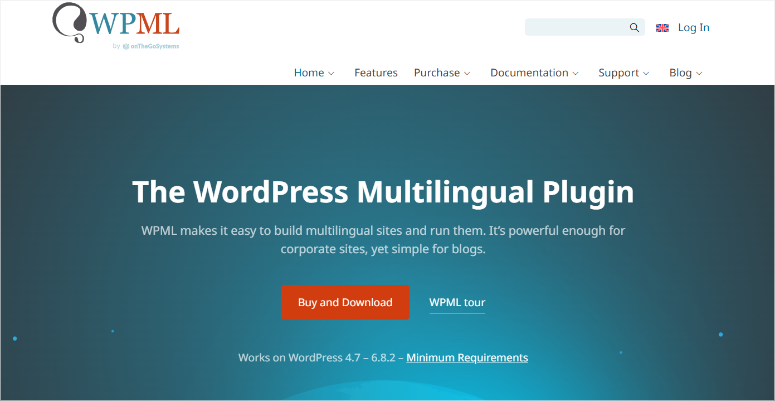
Task: Expand the Documentation dropdown chevron
Action: coord(575,74)
